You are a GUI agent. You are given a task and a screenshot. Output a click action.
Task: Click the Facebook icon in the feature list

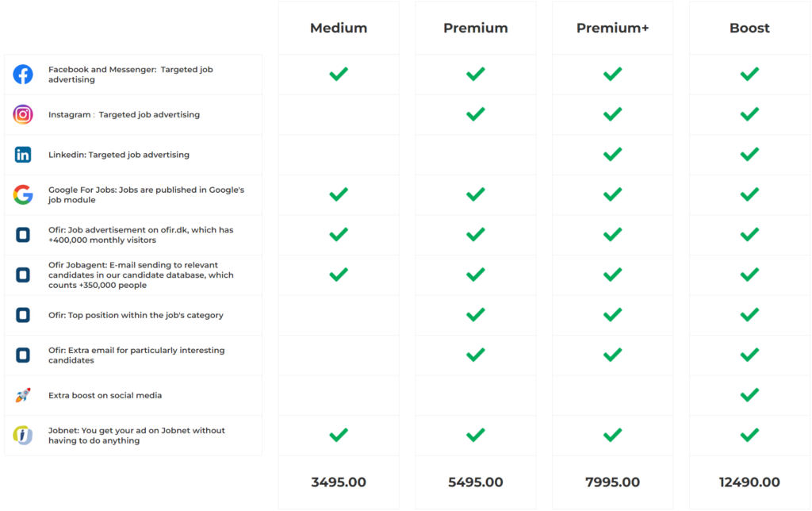pyautogui.click(x=23, y=75)
